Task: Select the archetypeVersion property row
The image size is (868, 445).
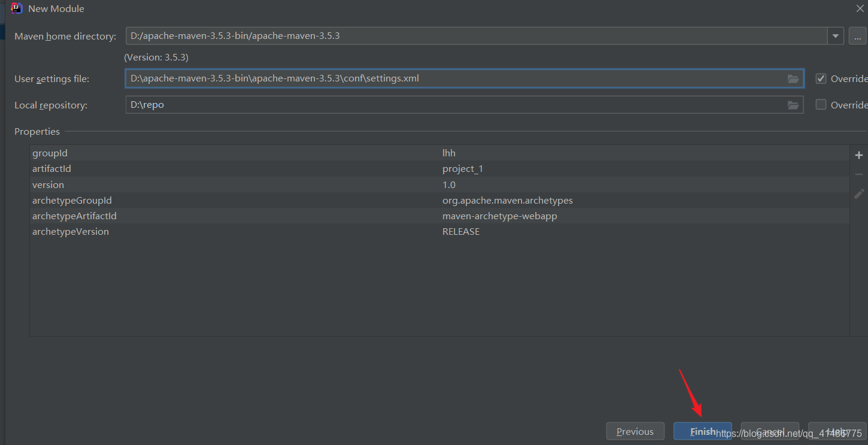Action: [x=440, y=231]
